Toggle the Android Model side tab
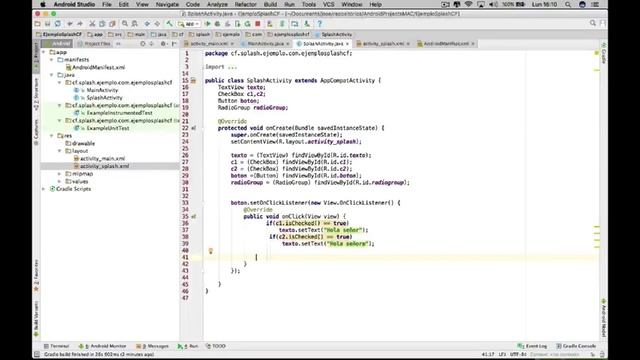Screen dimensions: 640x360 click(x=604, y=318)
